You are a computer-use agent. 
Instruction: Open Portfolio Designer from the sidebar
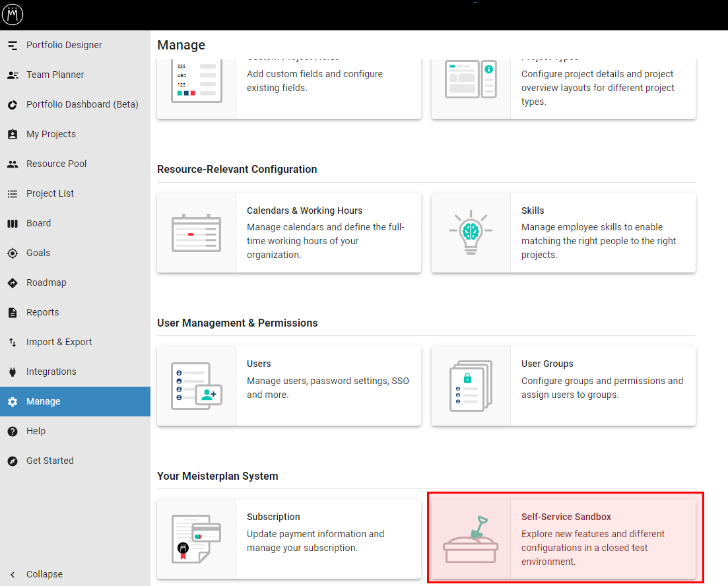[75, 45]
